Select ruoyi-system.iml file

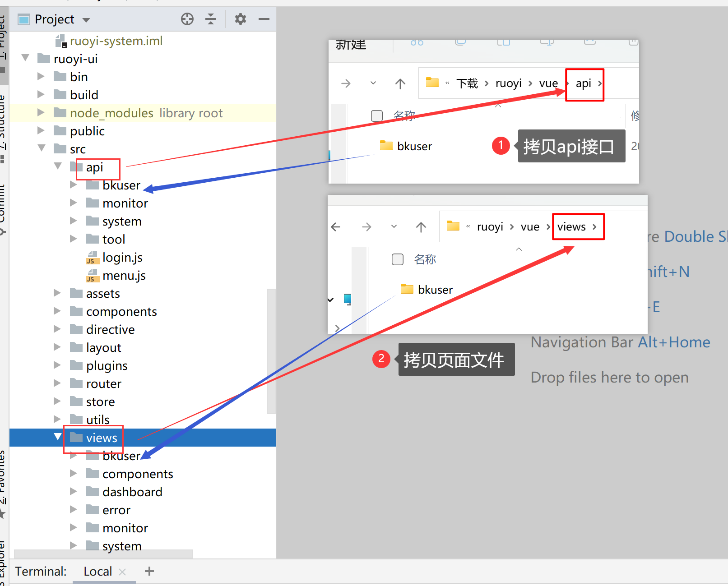(116, 41)
